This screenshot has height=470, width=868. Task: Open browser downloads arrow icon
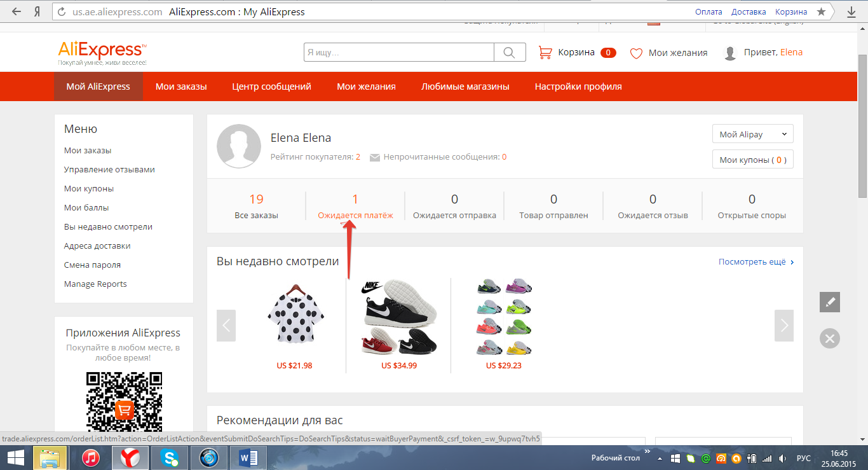pyautogui.click(x=851, y=12)
